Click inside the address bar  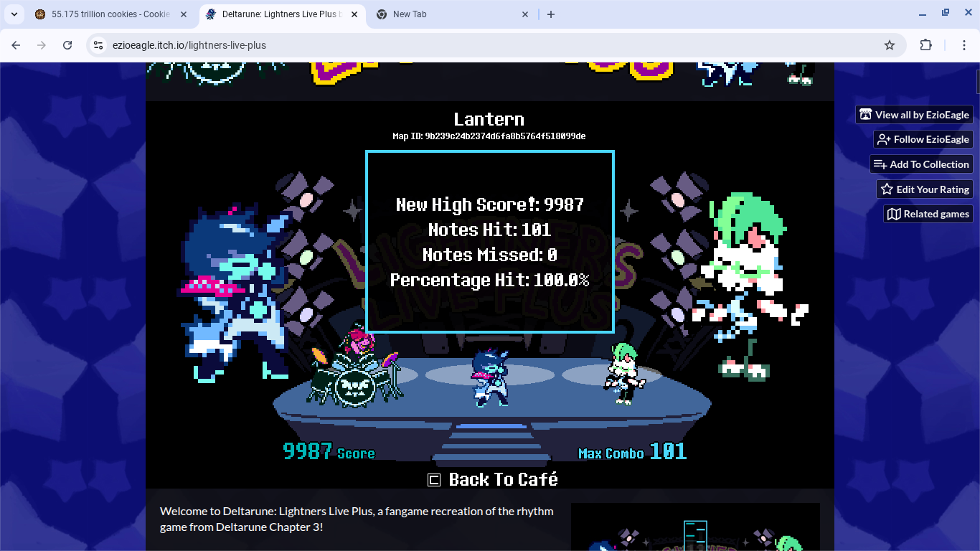tap(287, 44)
